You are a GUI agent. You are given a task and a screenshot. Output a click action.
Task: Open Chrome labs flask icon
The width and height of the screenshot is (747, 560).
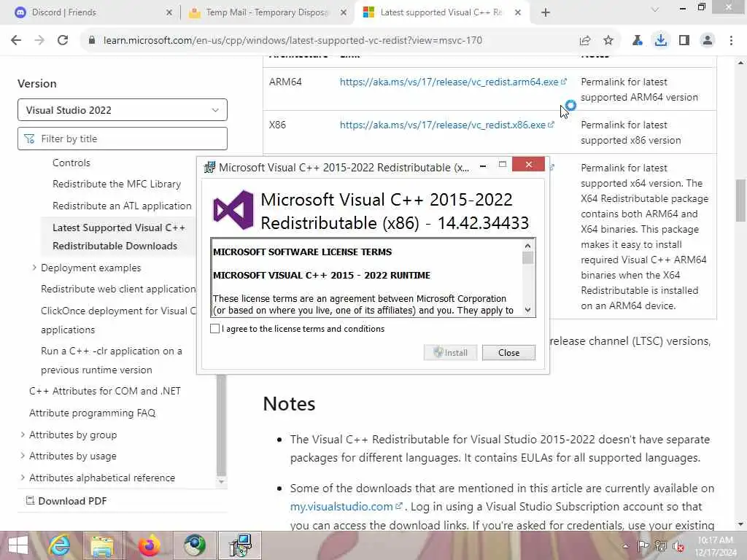click(637, 41)
